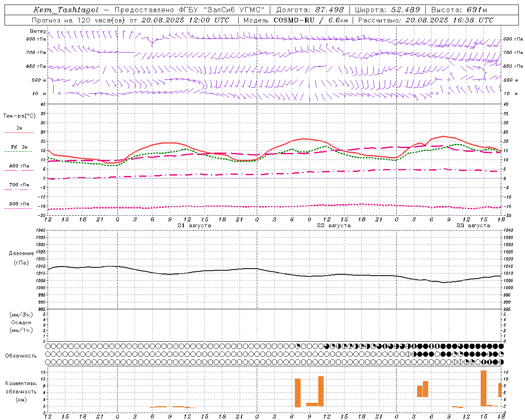The height and width of the screenshot is (420, 525).
Task: Click the station name Kem_Tashtagol
Action: [66, 10]
